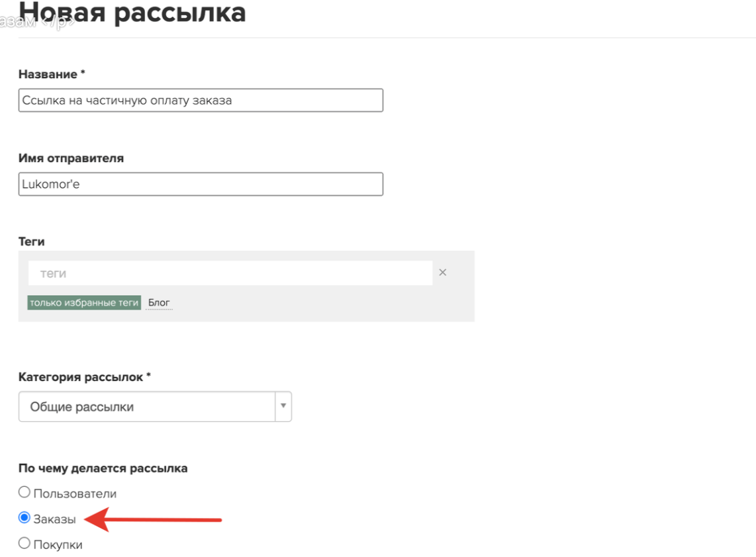Screen dimensions: 756x557
Task: Toggle the только избранные теги filter
Action: coord(84,302)
